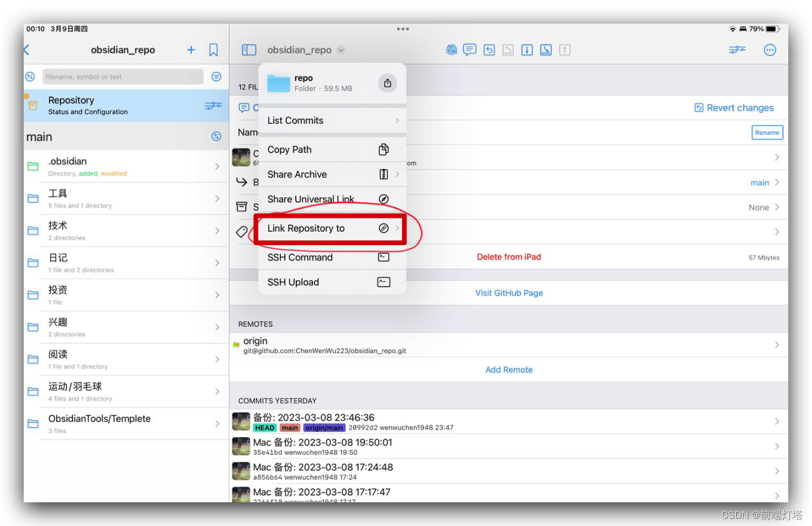
Task: Switch branch using icon beside main
Action: click(216, 136)
